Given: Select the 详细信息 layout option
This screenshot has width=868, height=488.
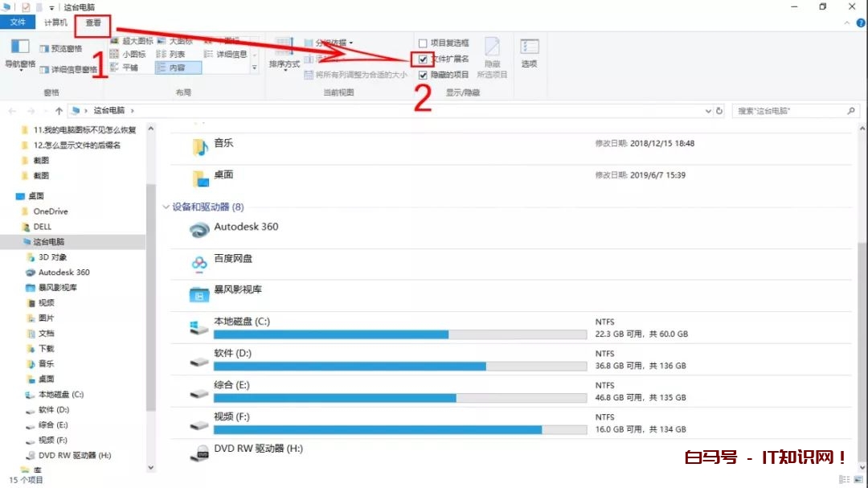Looking at the screenshot, I should coord(226,55).
